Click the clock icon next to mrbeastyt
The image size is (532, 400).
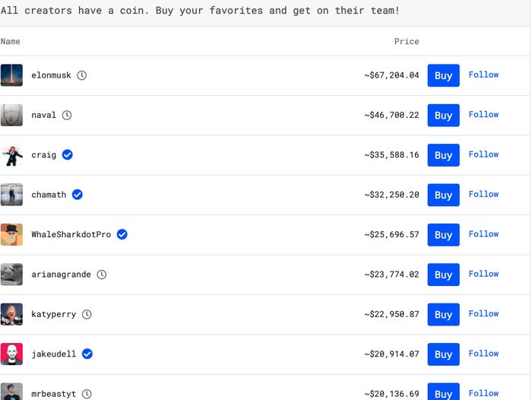tap(87, 394)
